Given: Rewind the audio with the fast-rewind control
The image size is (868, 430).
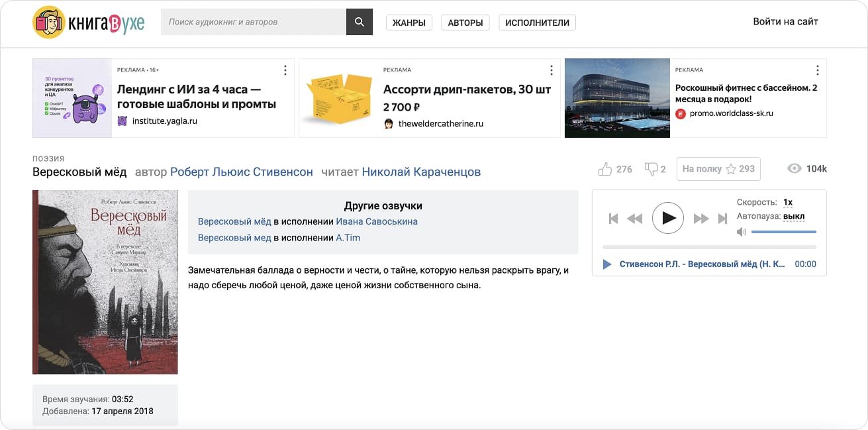Looking at the screenshot, I should tap(634, 218).
